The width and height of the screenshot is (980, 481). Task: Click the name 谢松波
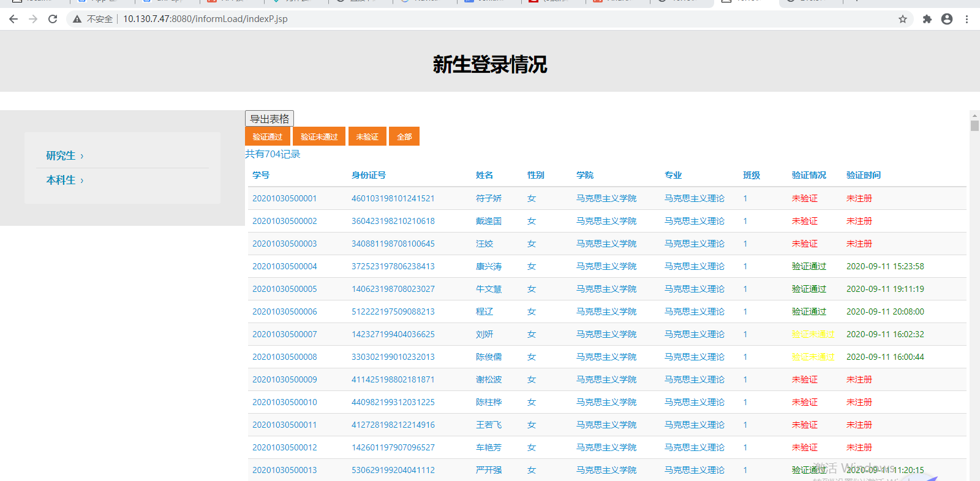click(x=489, y=379)
